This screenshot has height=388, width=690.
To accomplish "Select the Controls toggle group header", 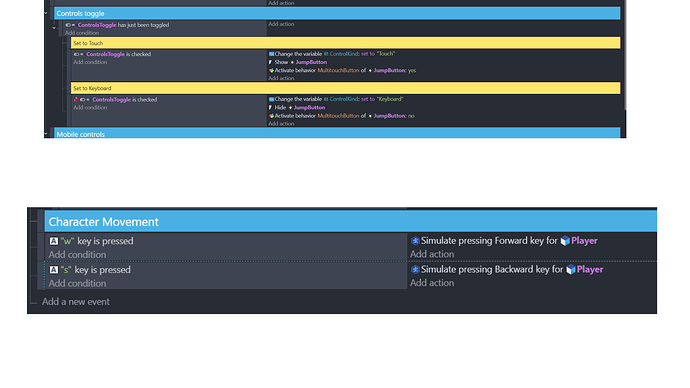I will click(x=337, y=13).
